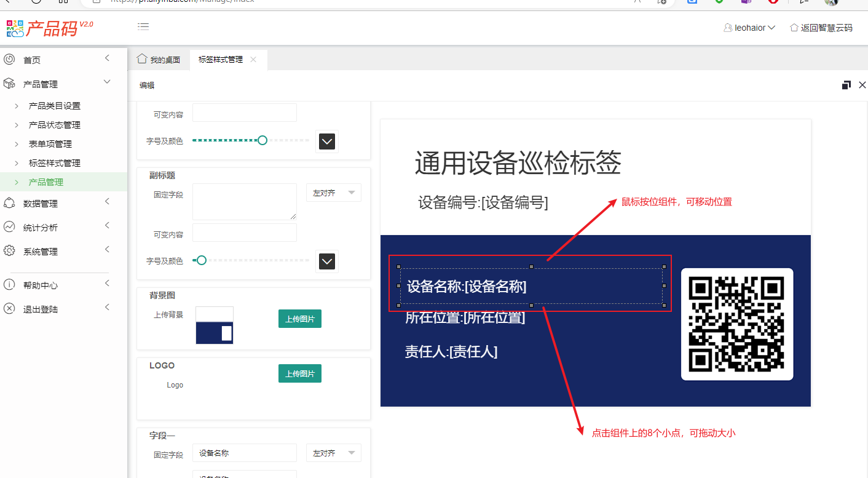
Task: Open the 副标题 alignment dropdown 左对齐
Action: [x=333, y=193]
